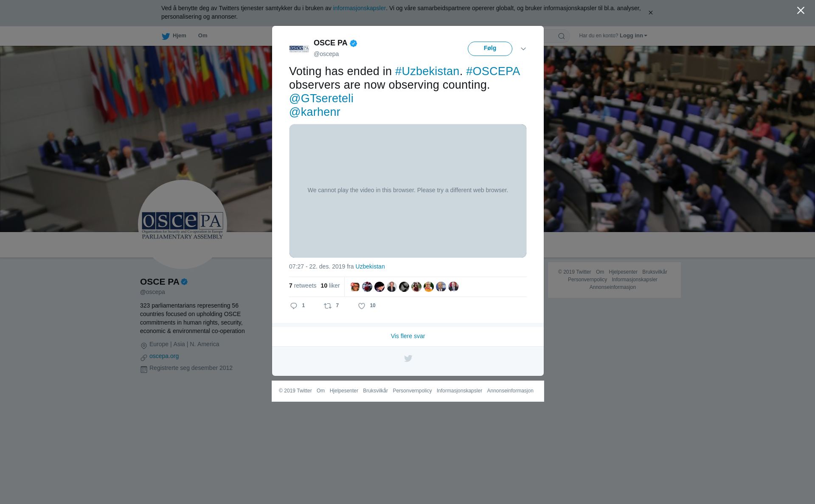Open @GTsereteli mention link

(321, 98)
